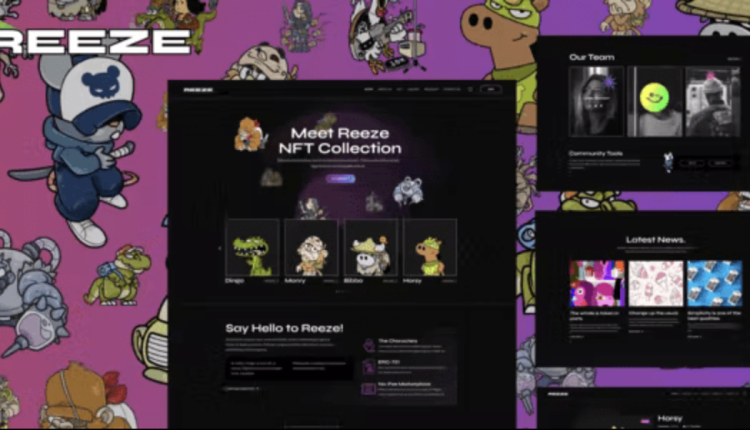Open the third team member photo with hat
Image resolution: width=750 pixels, height=430 pixels.
point(713,101)
